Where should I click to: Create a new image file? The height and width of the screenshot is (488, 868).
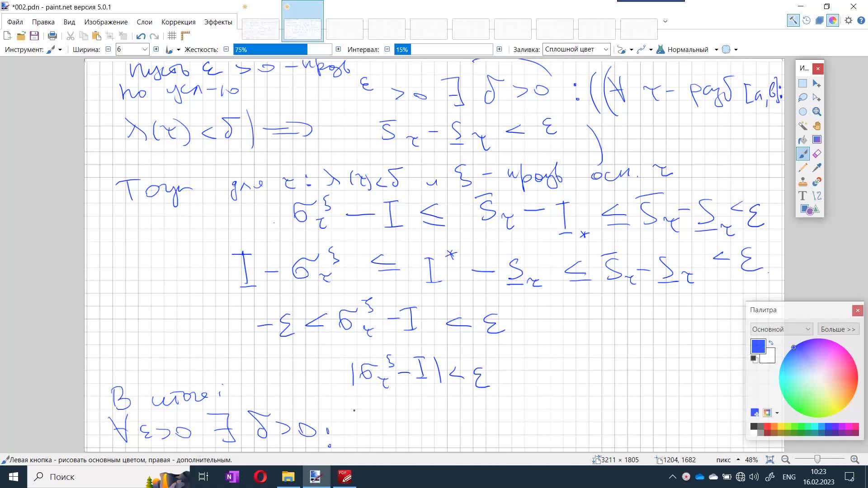(7, 36)
